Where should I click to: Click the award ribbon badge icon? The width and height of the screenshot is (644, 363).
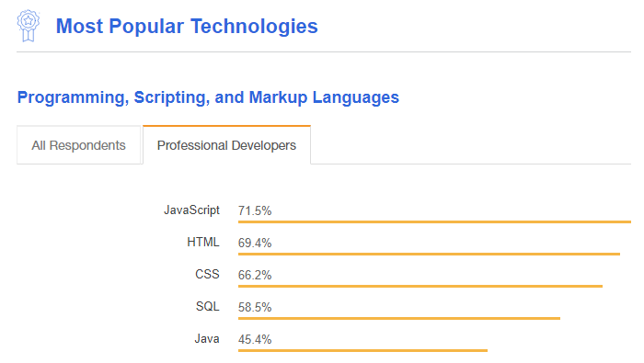(x=28, y=26)
